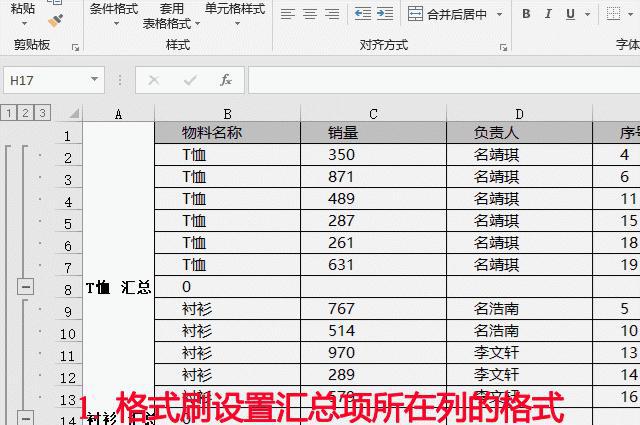Click the cell with value 350
640x425 pixels.
(373, 154)
